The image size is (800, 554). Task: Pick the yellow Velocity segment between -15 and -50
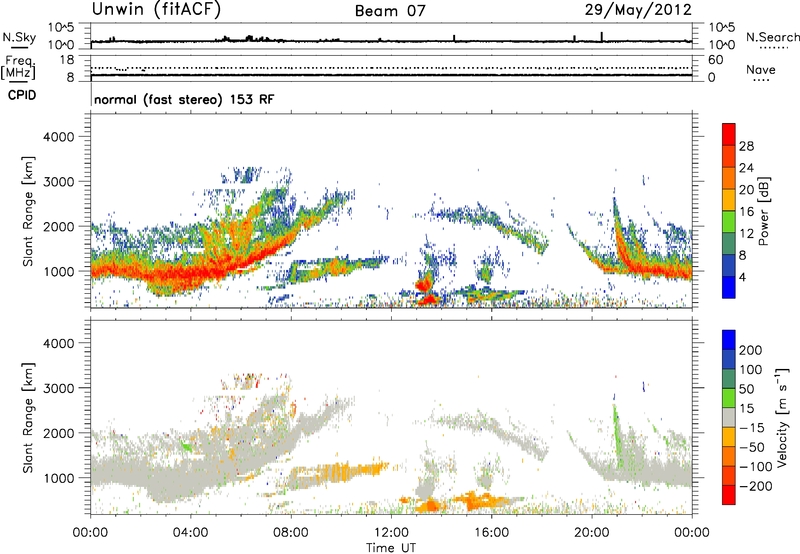click(x=729, y=437)
